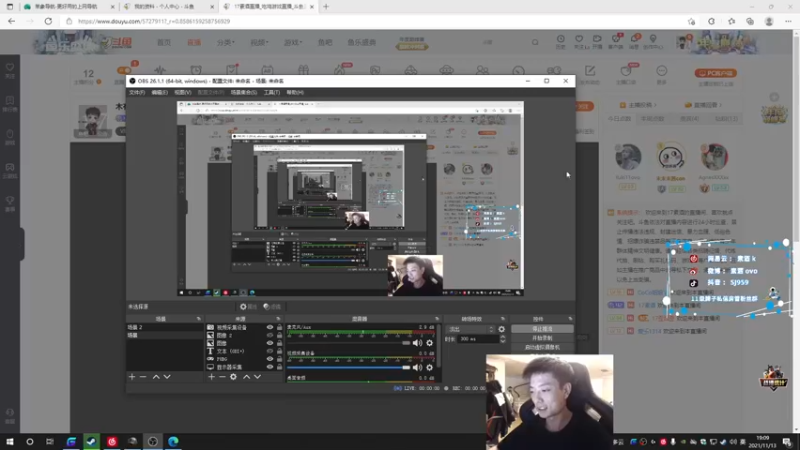Open the 帮助(H) menu in OBS
Screen dimensions: 800x450
pyautogui.click(x=295, y=92)
